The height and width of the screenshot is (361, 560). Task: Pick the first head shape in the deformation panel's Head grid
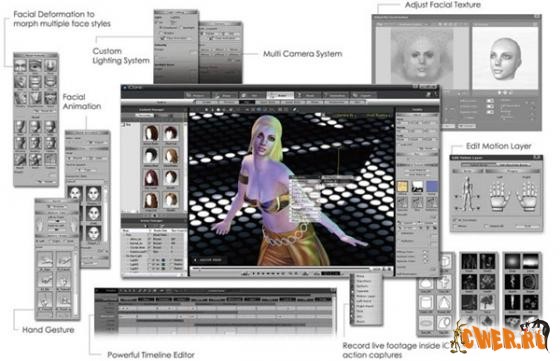click(x=20, y=127)
